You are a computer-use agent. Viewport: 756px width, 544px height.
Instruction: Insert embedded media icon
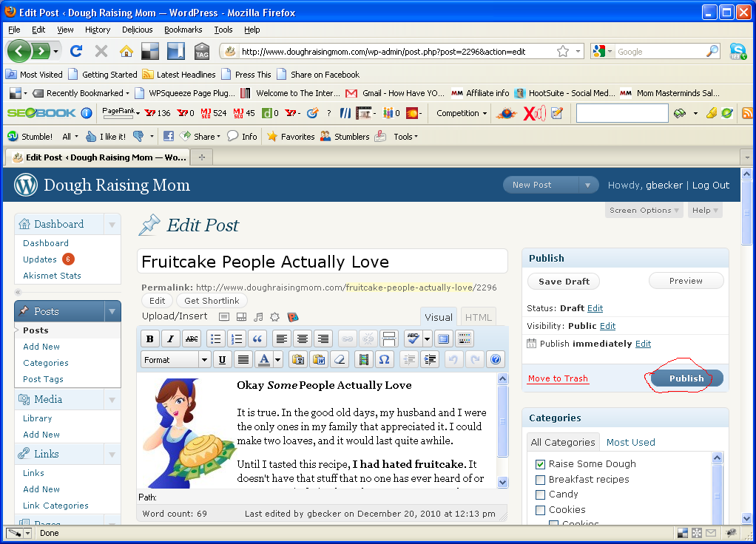point(363,359)
